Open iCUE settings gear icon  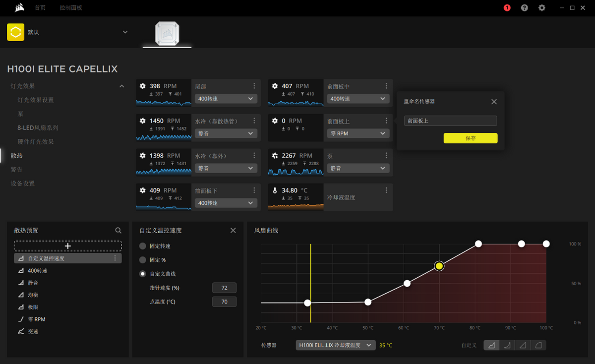click(542, 8)
